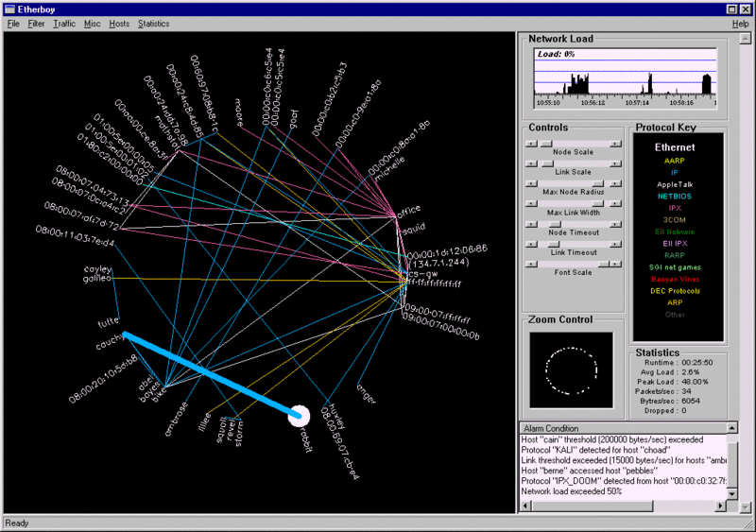This screenshot has height=532, width=756.
Task: Click the Node Timeout slider thumb
Action: pos(556,224)
